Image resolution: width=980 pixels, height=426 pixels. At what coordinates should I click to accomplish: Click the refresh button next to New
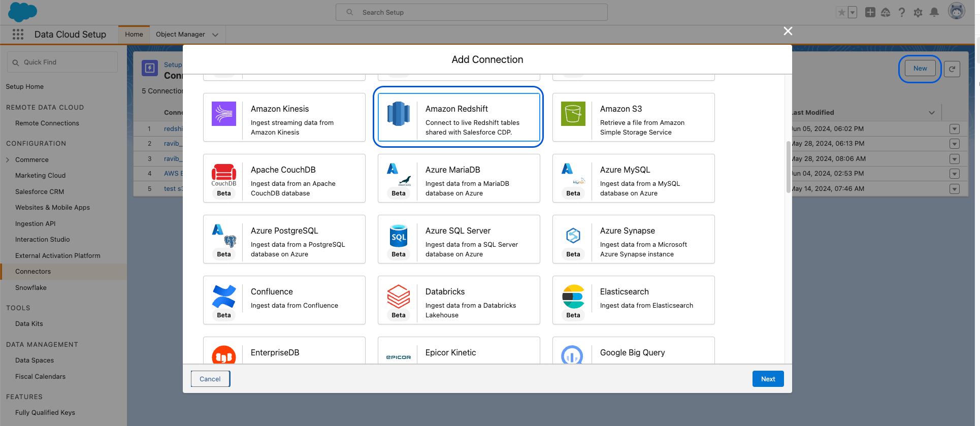click(x=952, y=69)
